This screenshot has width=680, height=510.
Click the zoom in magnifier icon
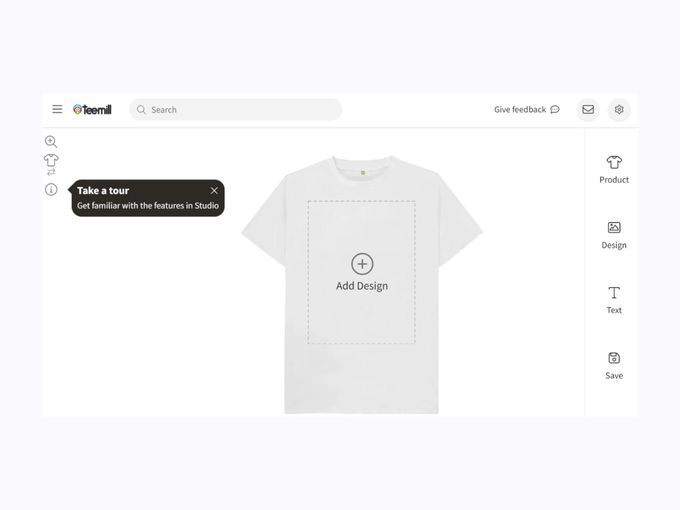pyautogui.click(x=51, y=141)
